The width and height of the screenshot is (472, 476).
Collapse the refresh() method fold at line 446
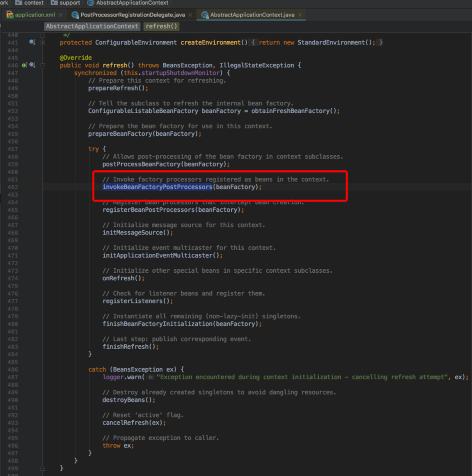click(43, 65)
